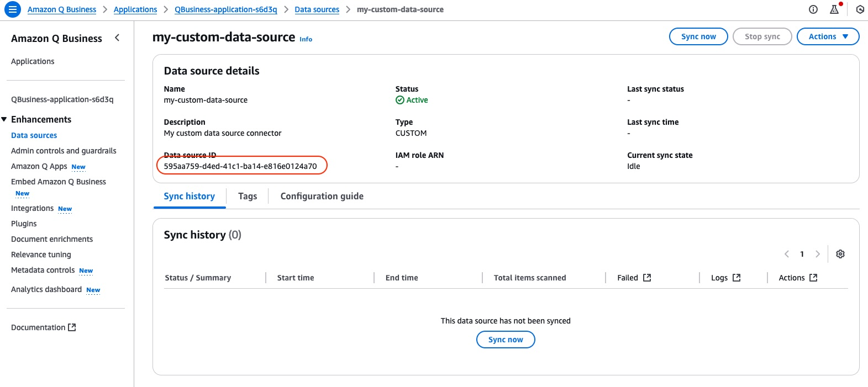868x387 pixels.
Task: Follow the Amazon Q Business breadcrumb link
Action: tap(62, 9)
